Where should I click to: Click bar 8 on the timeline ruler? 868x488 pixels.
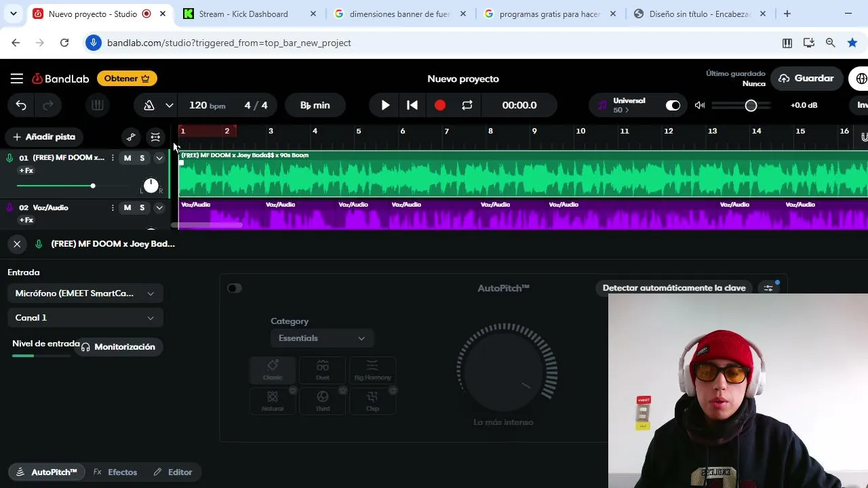coord(490,131)
